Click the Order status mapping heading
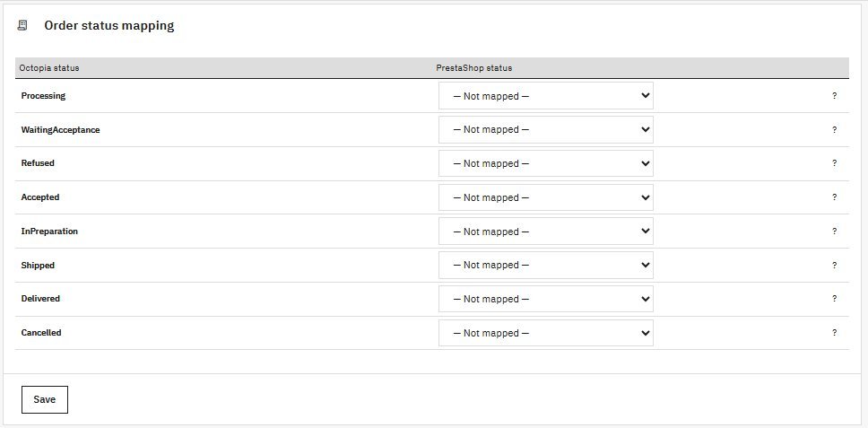Screen dimensions: 868x428 (109, 25)
